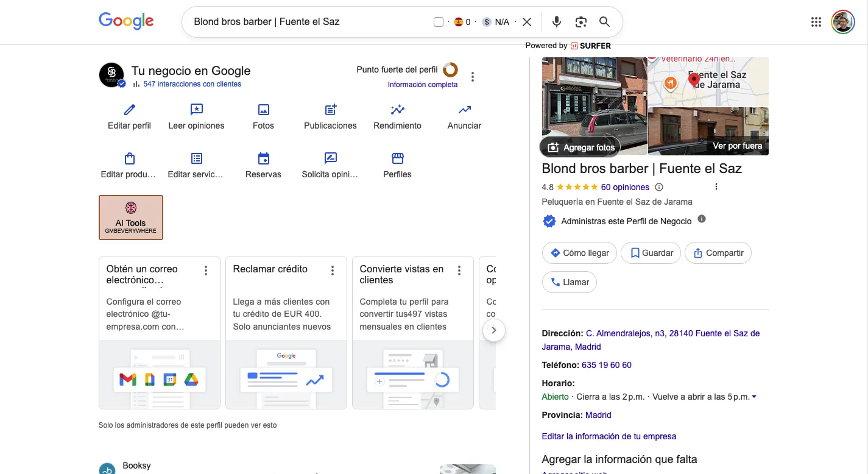Open the Rendimiento chart icon
Image resolution: width=868 pixels, height=474 pixels.
point(397,110)
